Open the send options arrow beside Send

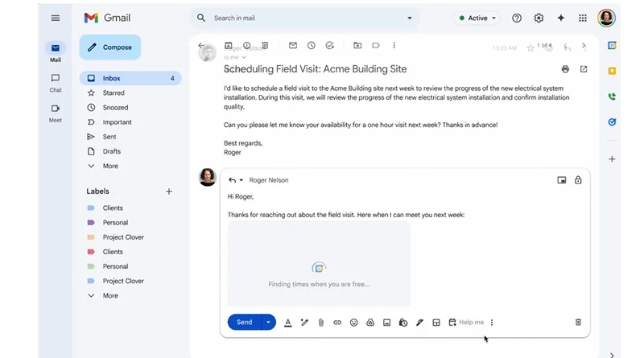268,323
